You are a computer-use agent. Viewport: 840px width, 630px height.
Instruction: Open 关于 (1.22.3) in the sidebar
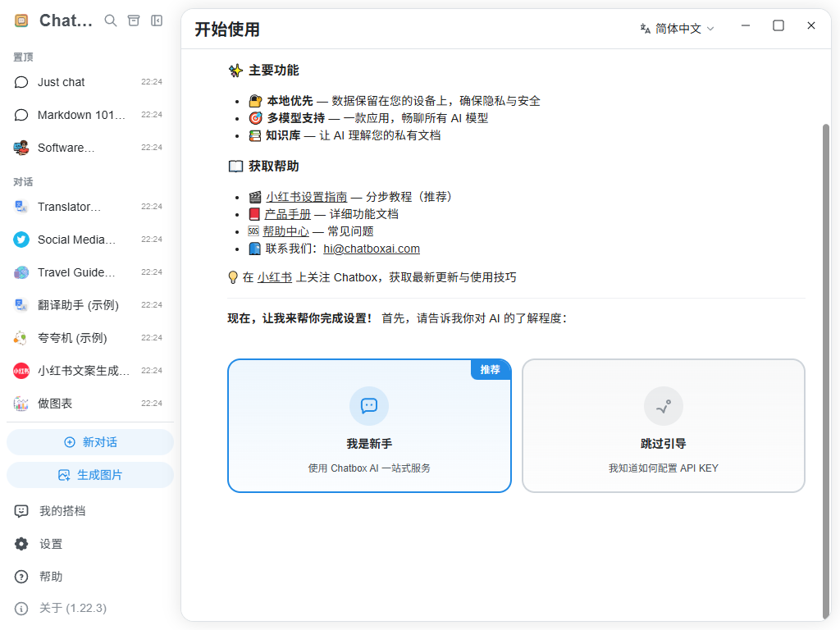89,609
